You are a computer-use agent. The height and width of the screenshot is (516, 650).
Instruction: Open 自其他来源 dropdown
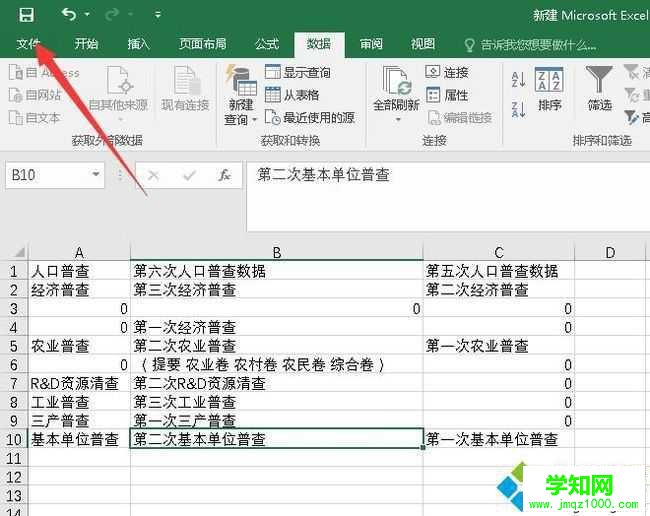pos(119,93)
